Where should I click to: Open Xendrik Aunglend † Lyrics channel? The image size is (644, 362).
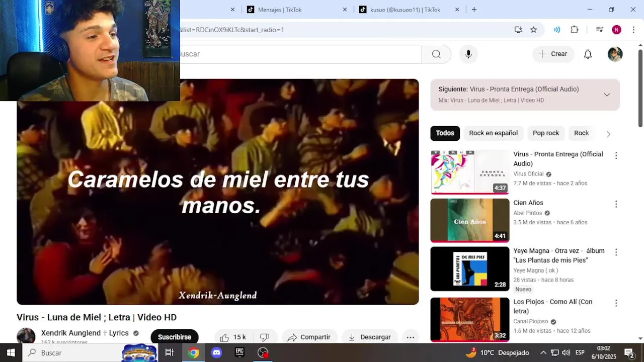point(85,333)
